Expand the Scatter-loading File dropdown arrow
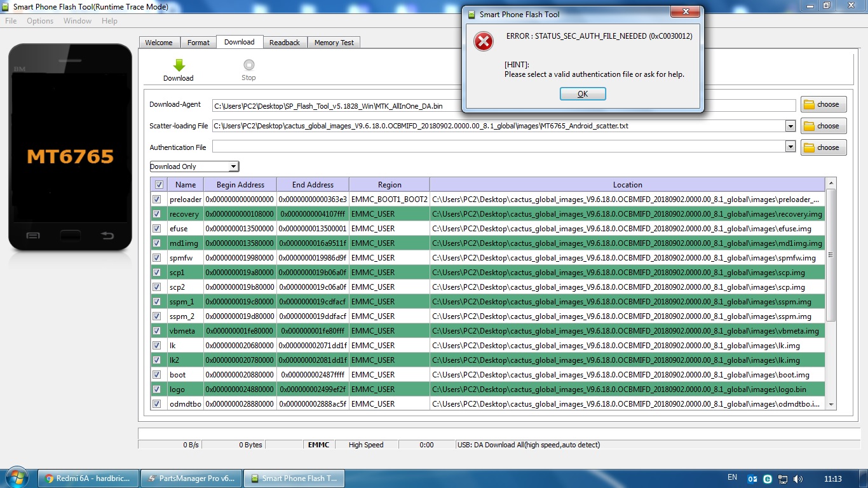The width and height of the screenshot is (868, 488). [x=790, y=126]
